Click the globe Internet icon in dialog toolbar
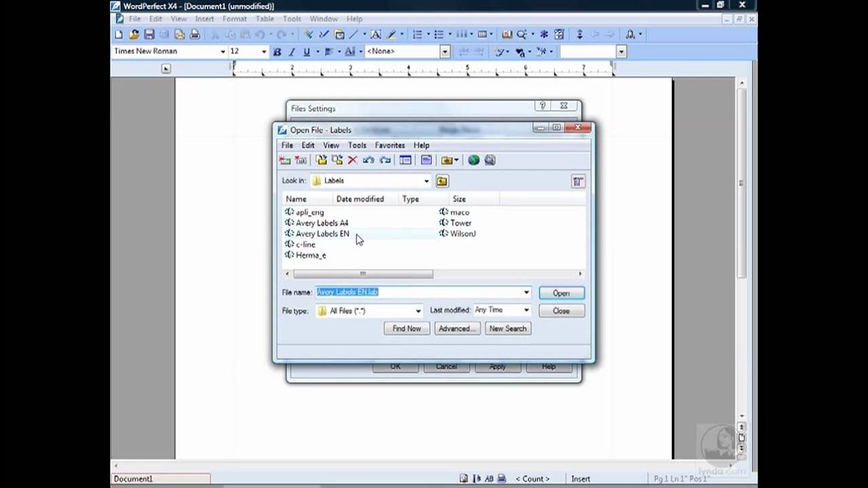This screenshot has width=868, height=488. 474,161
